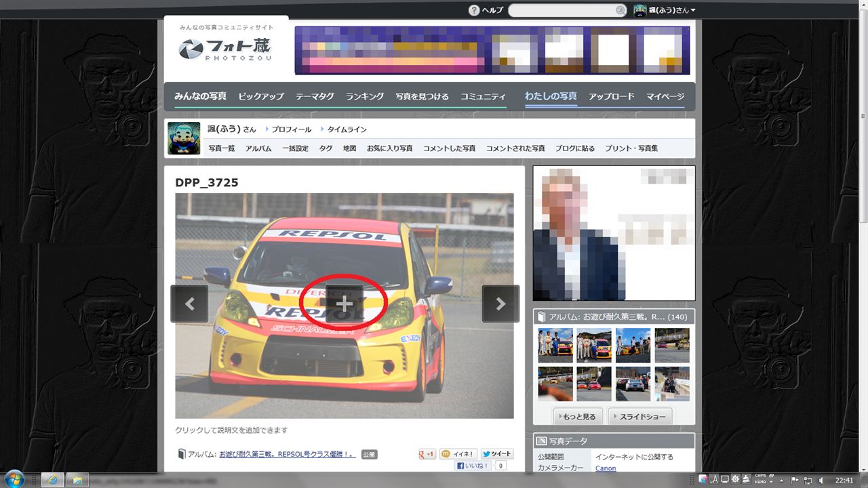Open タグ submenu

325,148
